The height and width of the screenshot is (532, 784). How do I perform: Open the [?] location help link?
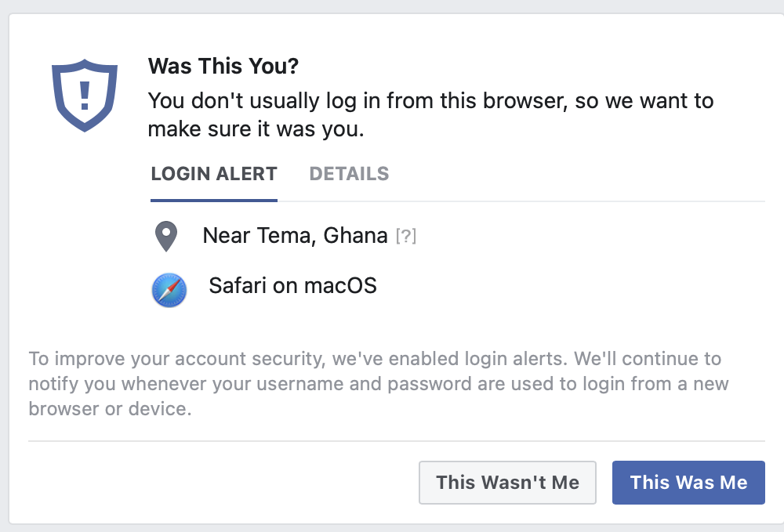click(x=405, y=236)
